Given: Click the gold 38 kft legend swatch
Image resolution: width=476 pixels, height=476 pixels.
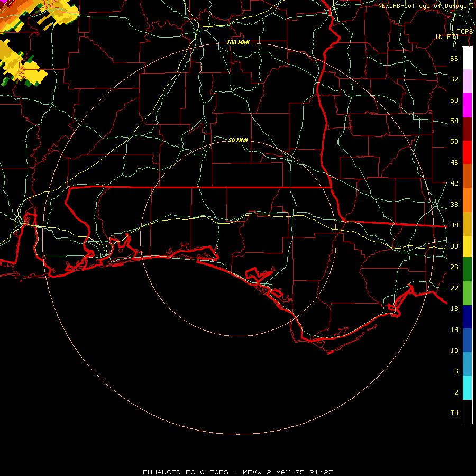Looking at the screenshot, I should (x=467, y=224).
